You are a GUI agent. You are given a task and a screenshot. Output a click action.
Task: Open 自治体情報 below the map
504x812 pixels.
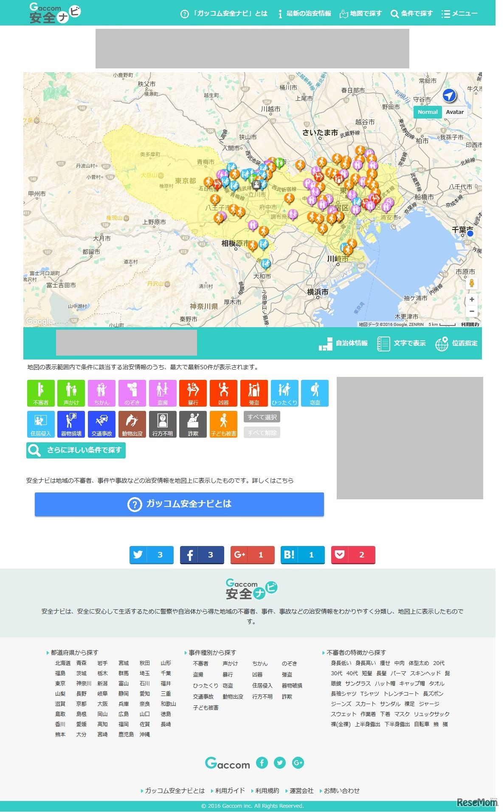coord(343,343)
